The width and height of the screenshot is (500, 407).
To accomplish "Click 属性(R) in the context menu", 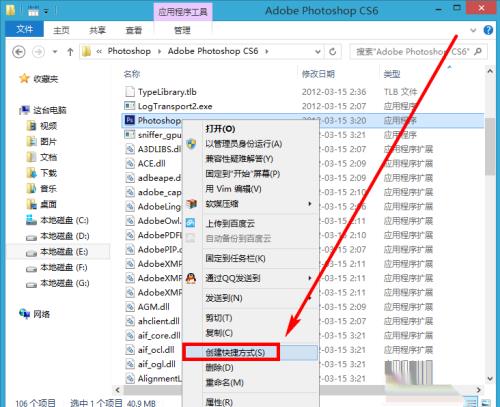I will click(x=219, y=402).
